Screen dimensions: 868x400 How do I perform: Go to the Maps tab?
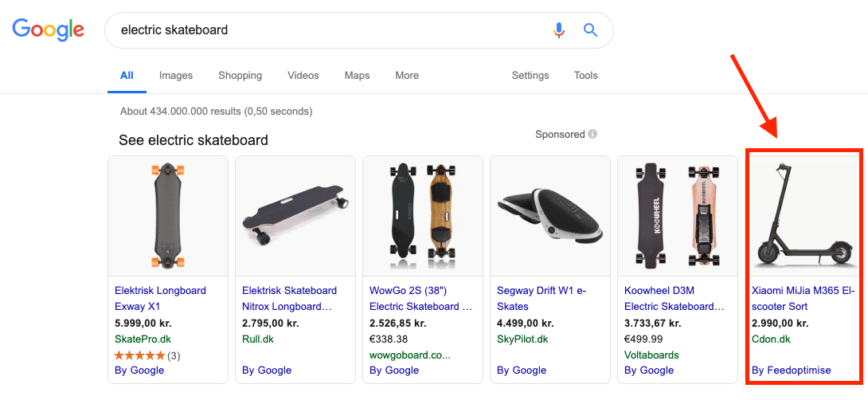[x=357, y=76]
